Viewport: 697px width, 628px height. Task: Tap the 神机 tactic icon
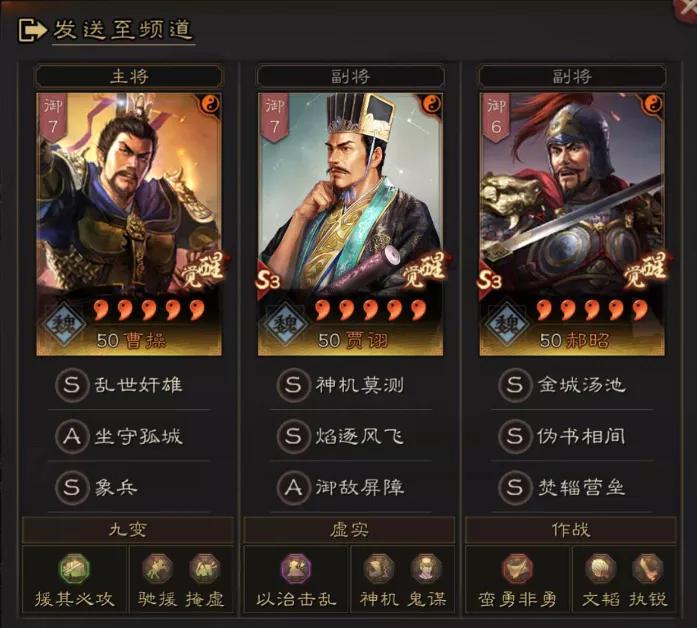click(379, 568)
